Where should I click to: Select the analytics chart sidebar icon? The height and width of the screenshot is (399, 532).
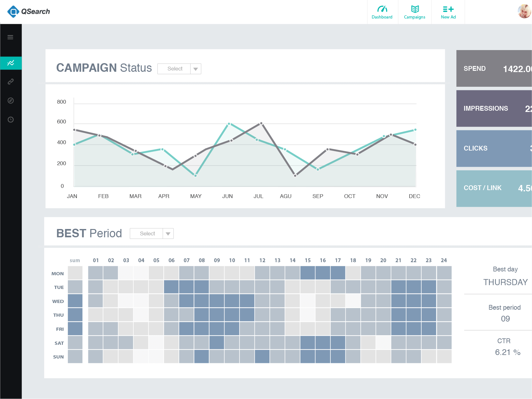[x=11, y=63]
